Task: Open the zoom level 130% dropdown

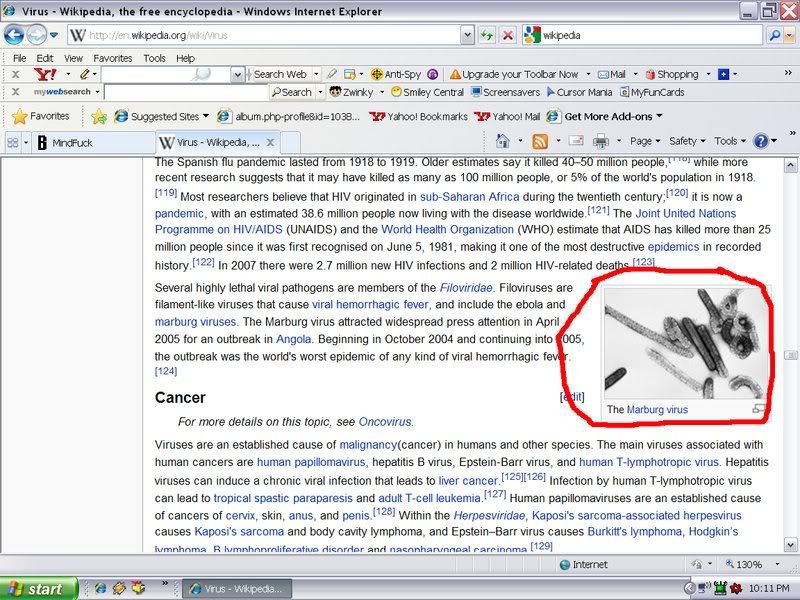Action: coord(778,564)
